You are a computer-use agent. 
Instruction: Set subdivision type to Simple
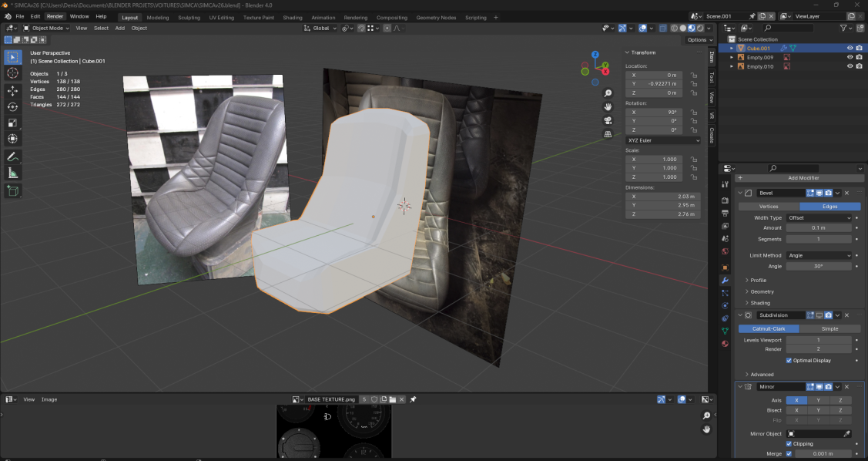829,328
